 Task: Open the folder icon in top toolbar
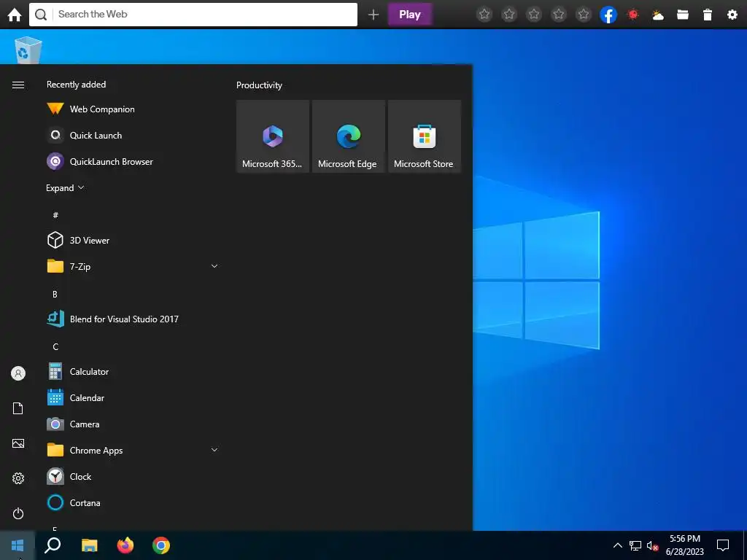point(683,15)
